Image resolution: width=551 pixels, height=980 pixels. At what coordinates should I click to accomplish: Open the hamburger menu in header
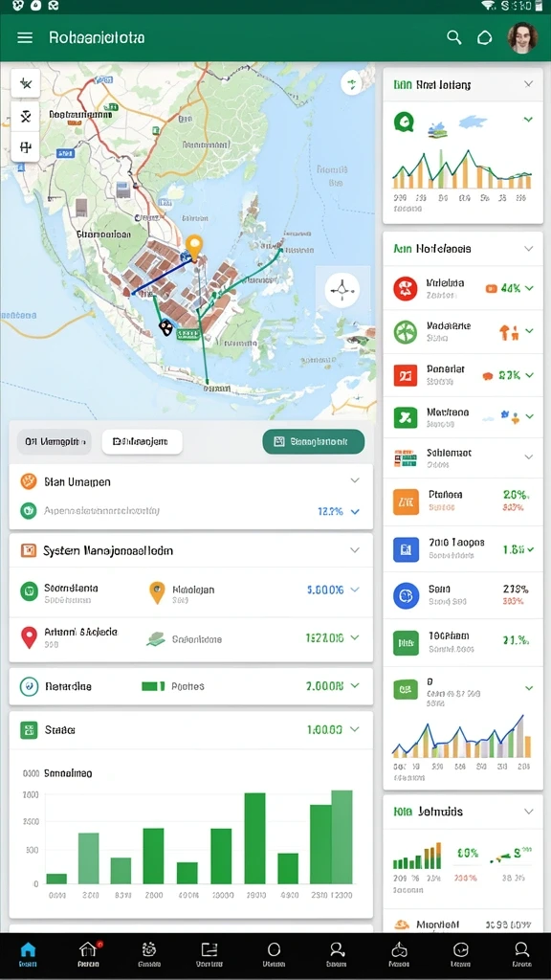25,37
